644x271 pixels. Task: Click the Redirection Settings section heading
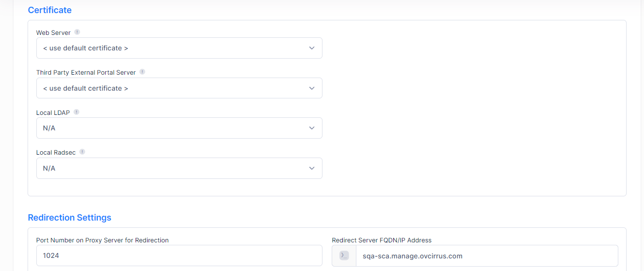[x=69, y=218]
